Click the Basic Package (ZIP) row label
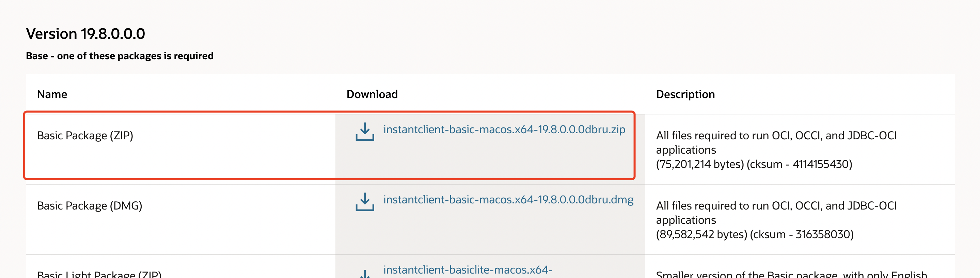This screenshot has width=980, height=278. [x=85, y=135]
